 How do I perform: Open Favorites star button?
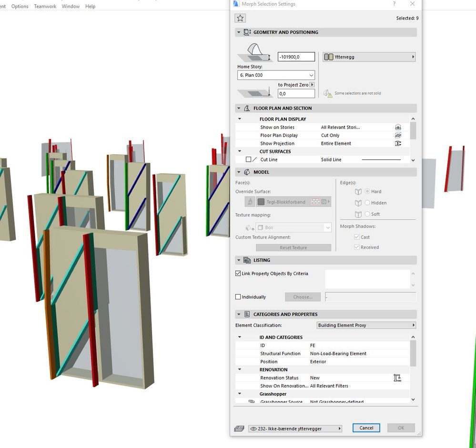240,18
